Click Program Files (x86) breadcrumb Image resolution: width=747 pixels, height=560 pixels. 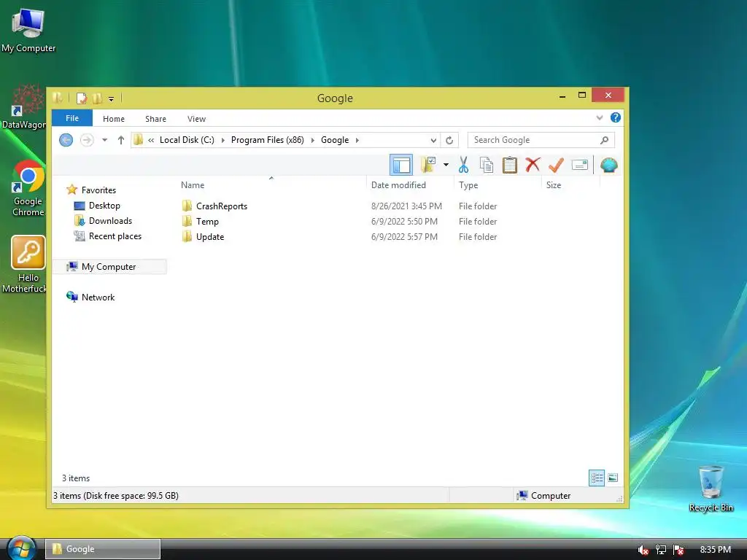pos(267,140)
